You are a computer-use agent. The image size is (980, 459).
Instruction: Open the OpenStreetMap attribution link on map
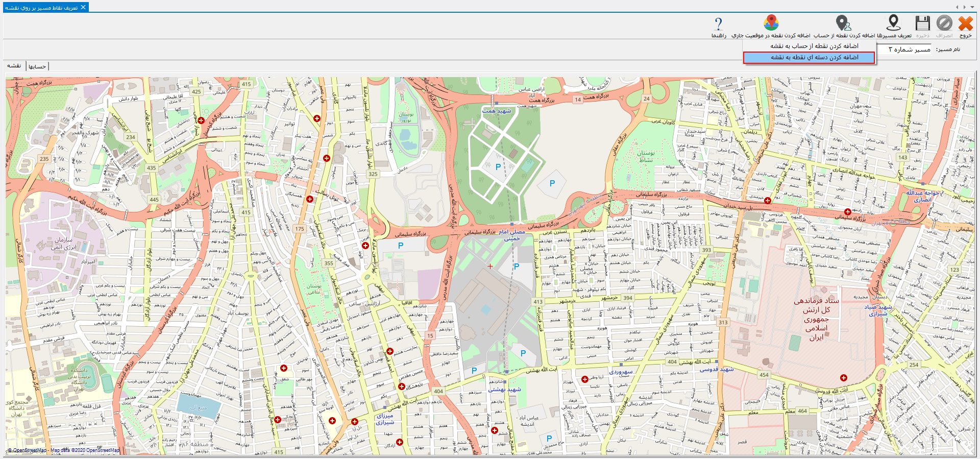pyautogui.click(x=27, y=450)
